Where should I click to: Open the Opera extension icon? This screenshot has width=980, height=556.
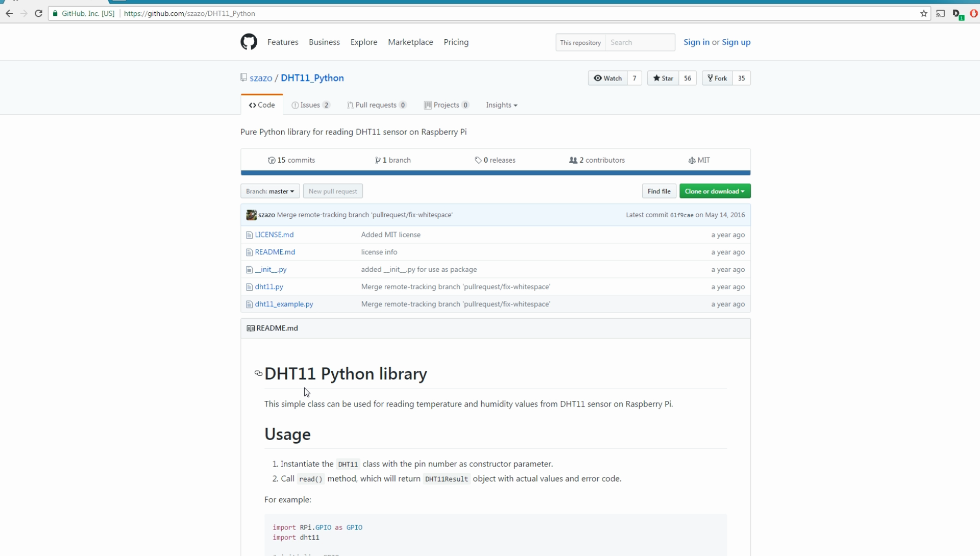(x=973, y=14)
